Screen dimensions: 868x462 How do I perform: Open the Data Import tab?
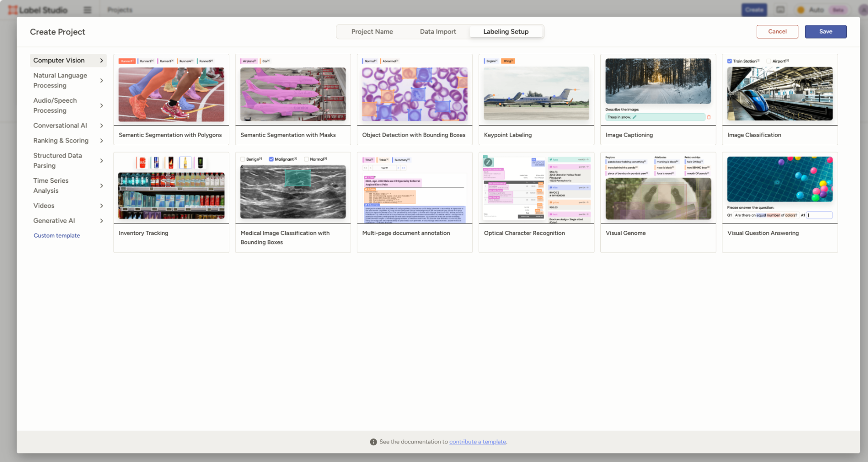(x=438, y=32)
